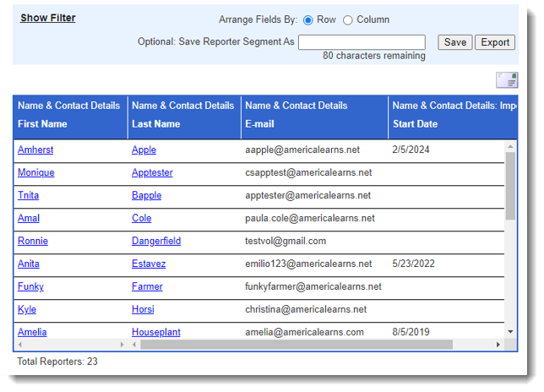Viewport: 544px width, 392px height.
Task: Click the Show Filter link
Action: coord(47,18)
